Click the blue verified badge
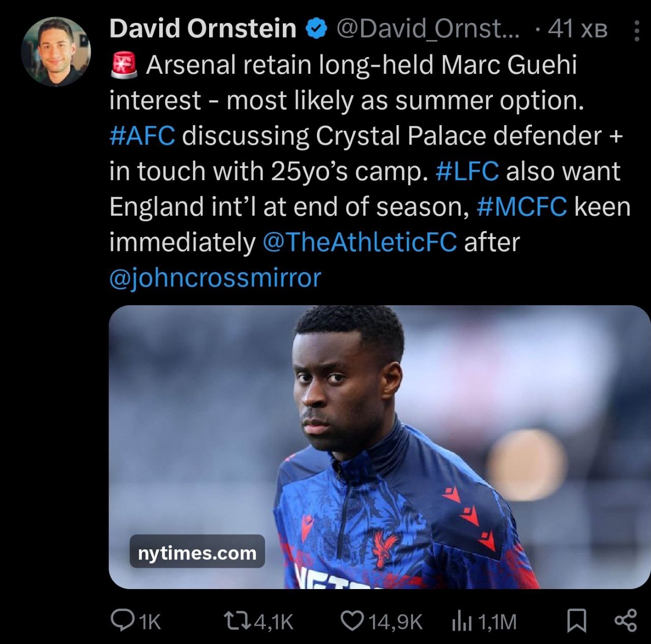This screenshot has width=651, height=644. [x=316, y=28]
